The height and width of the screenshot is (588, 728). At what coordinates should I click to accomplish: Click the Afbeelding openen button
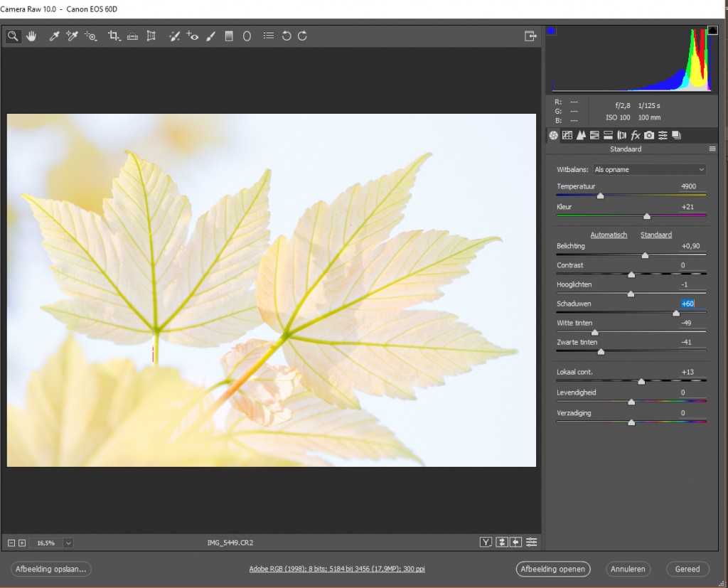coord(553,569)
